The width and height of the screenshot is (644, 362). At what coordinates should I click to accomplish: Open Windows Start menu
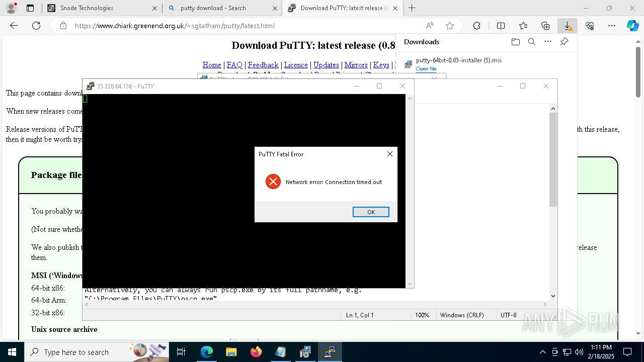tap(12, 352)
